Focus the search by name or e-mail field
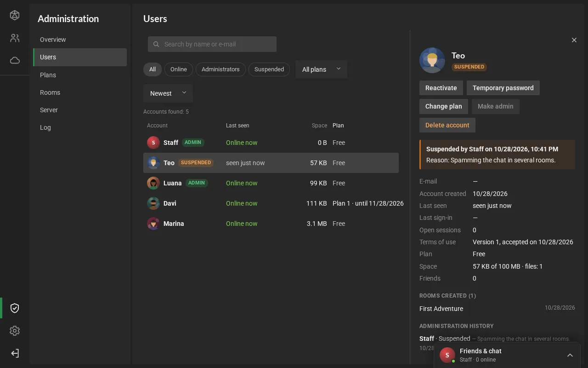Screen dimensions: 588x368 (x=212, y=44)
